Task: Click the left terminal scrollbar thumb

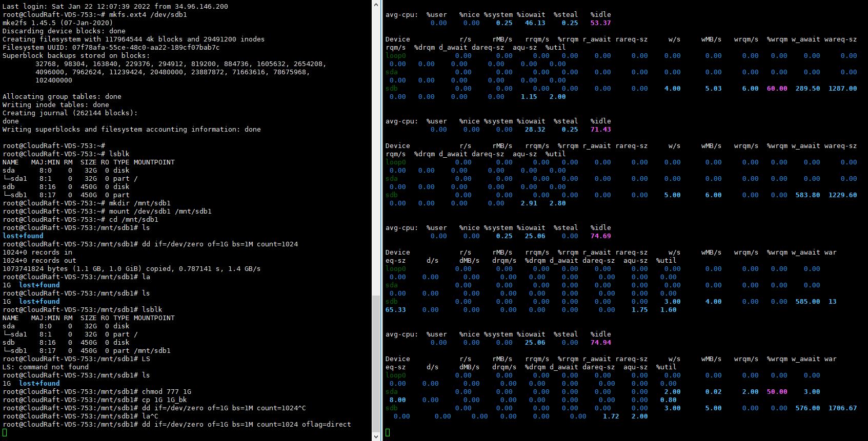Action: [376, 364]
